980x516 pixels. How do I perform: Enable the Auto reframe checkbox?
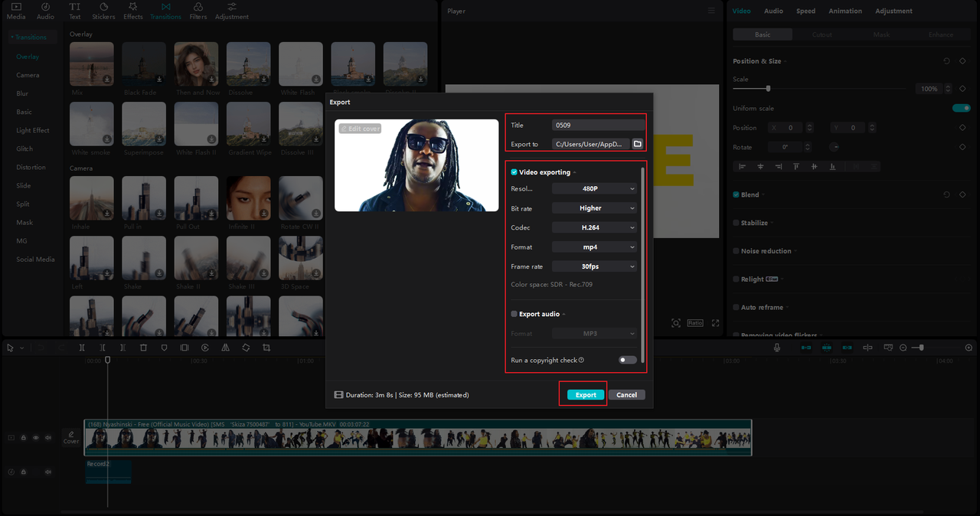point(737,307)
